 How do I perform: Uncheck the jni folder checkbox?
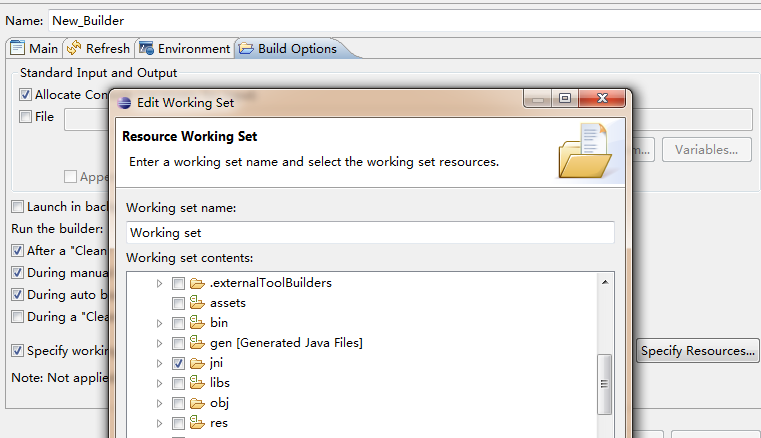(178, 363)
